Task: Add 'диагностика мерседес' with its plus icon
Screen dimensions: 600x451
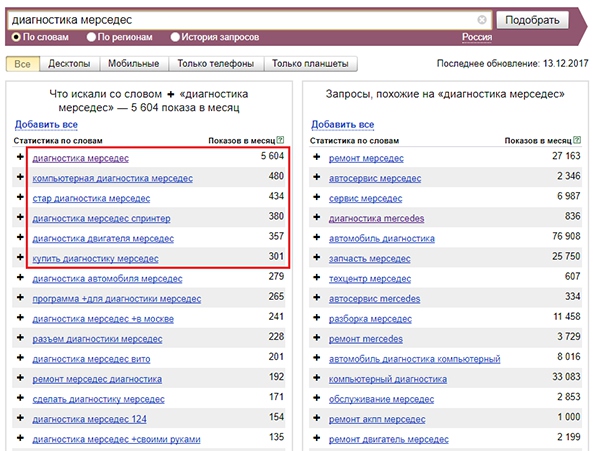Action: click(x=20, y=157)
